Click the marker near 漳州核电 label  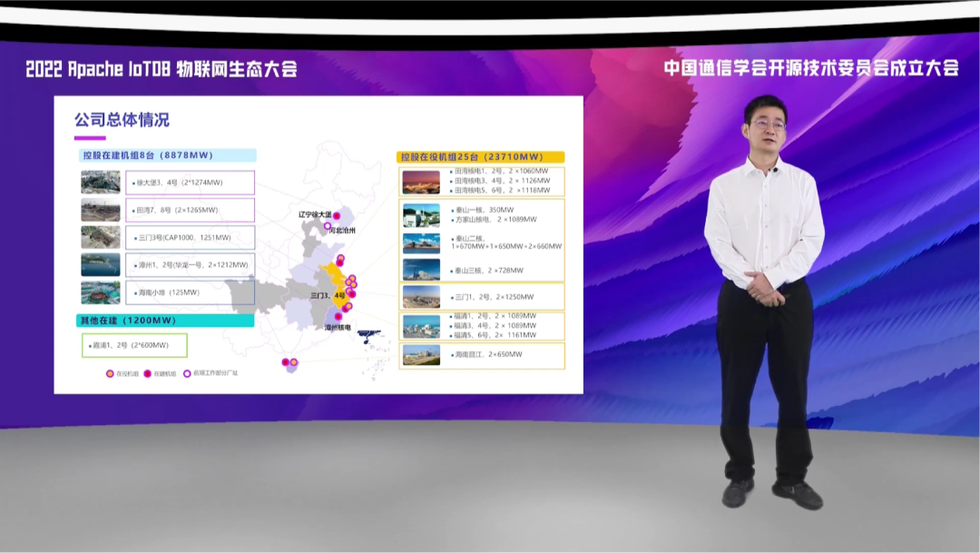(x=338, y=318)
